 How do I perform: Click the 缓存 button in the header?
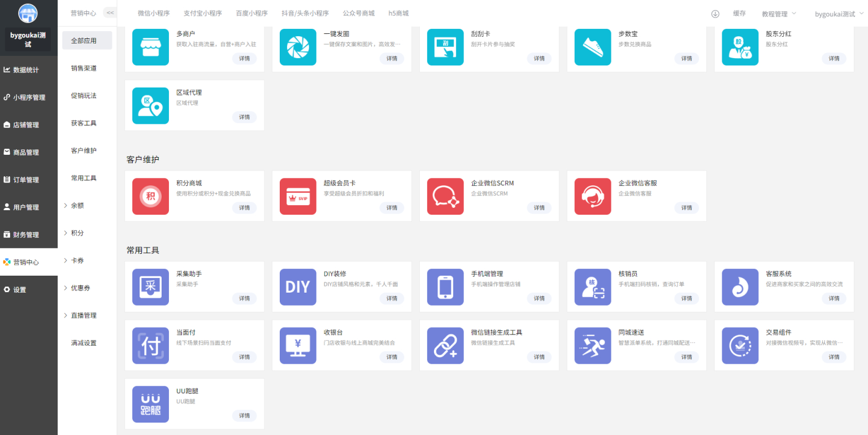pyautogui.click(x=740, y=14)
